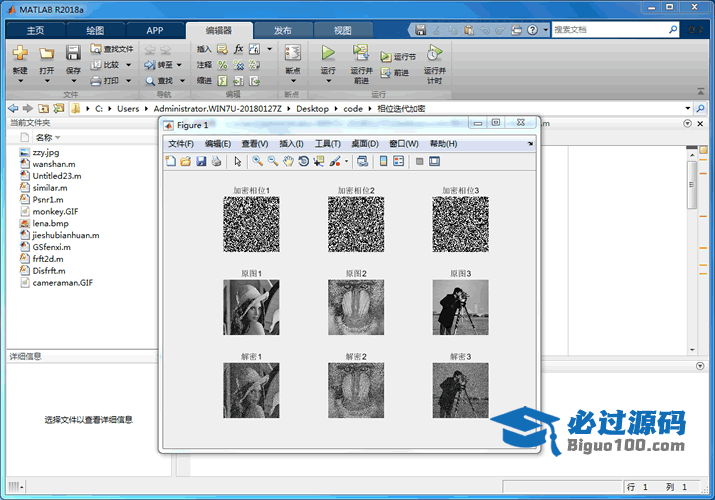The height and width of the screenshot is (500, 715).
Task: Click the Save (保存) floppy disk icon
Action: tap(73, 53)
